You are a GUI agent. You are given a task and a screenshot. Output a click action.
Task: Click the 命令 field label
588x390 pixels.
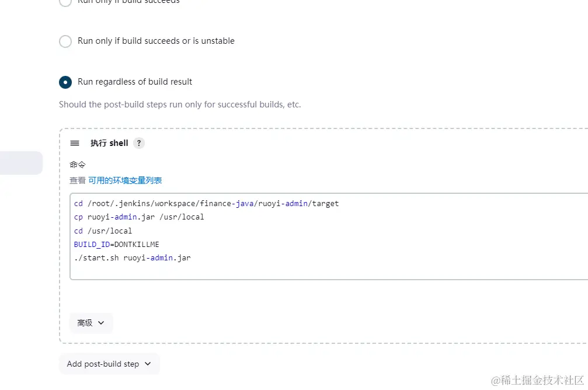(x=78, y=165)
